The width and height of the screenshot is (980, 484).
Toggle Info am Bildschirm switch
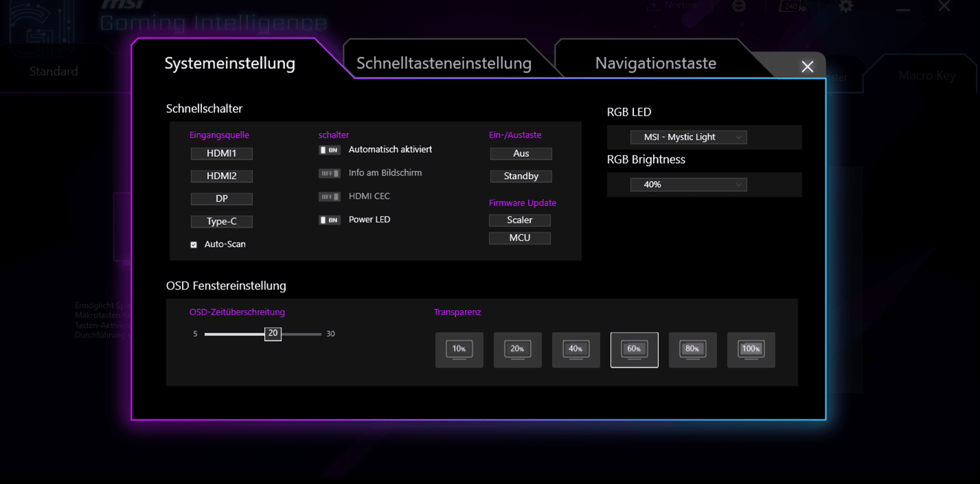click(x=329, y=174)
